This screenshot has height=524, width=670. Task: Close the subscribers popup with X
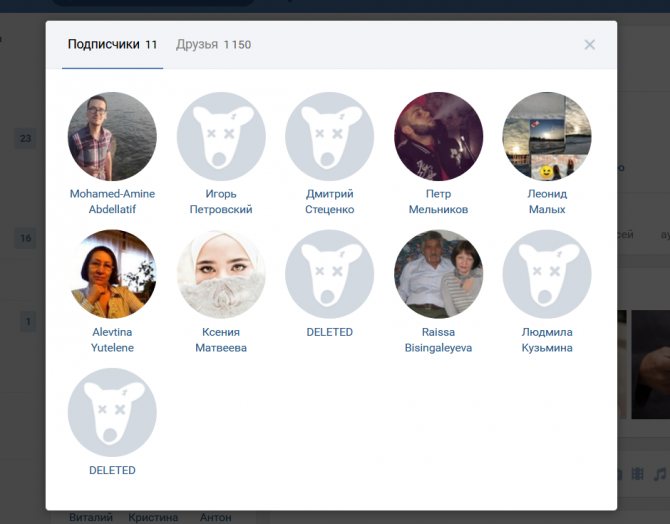pos(590,44)
